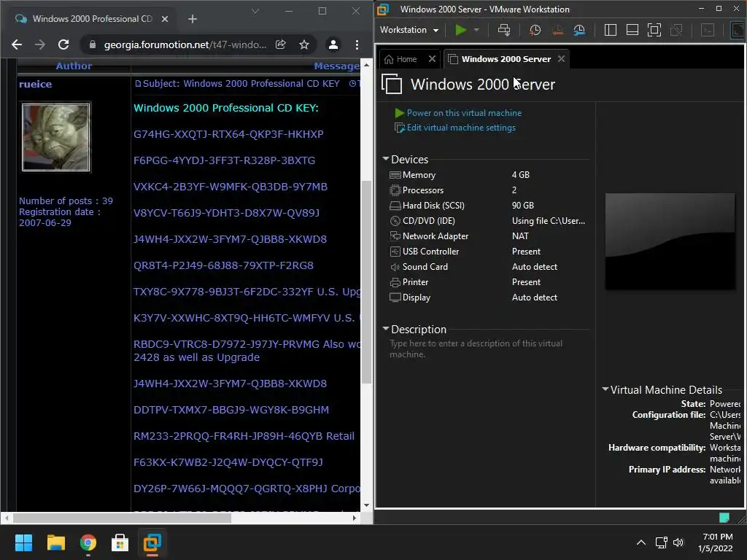Click the Take Snapshot clock icon
Image resolution: width=747 pixels, height=560 pixels.
click(535, 30)
